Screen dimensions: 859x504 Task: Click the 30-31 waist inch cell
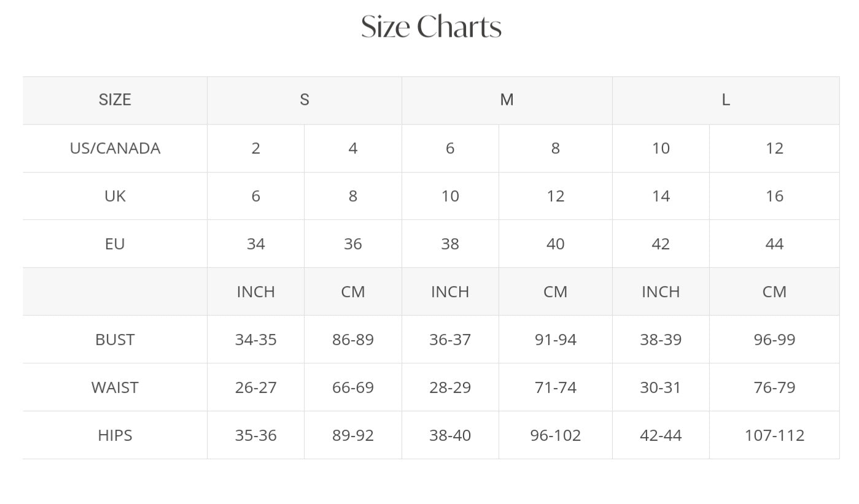pyautogui.click(x=661, y=387)
